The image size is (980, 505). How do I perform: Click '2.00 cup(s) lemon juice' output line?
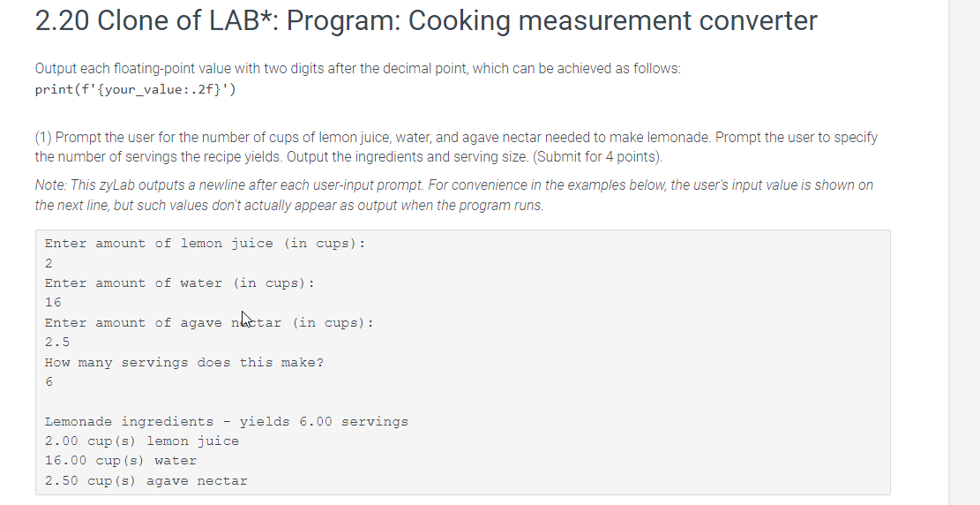click(141, 441)
